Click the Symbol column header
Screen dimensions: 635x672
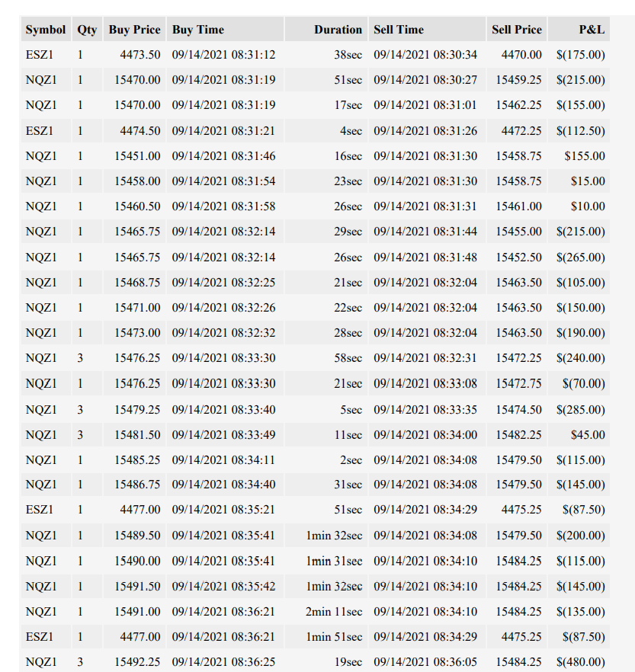click(x=46, y=29)
